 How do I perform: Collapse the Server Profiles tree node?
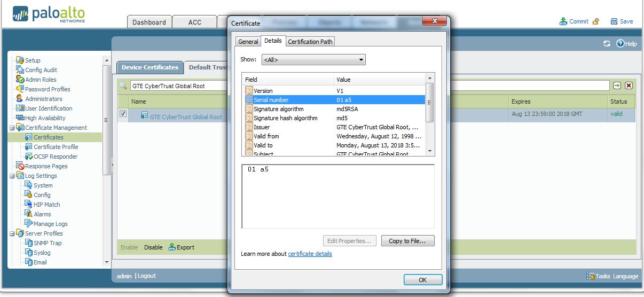click(x=12, y=233)
